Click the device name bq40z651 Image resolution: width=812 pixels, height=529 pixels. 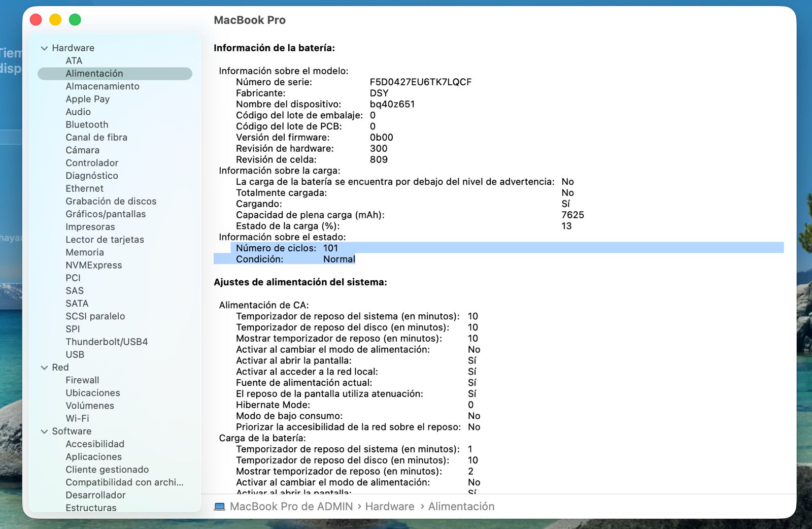(x=392, y=105)
